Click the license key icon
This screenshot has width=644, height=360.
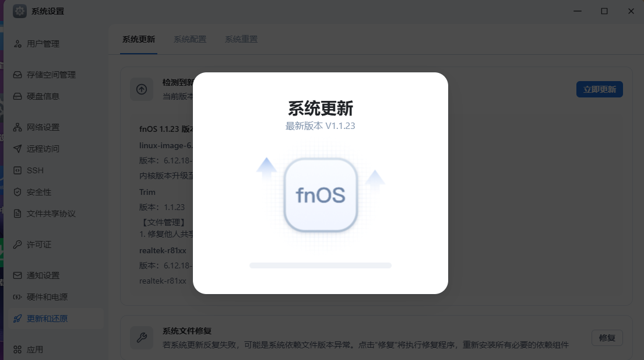17,244
